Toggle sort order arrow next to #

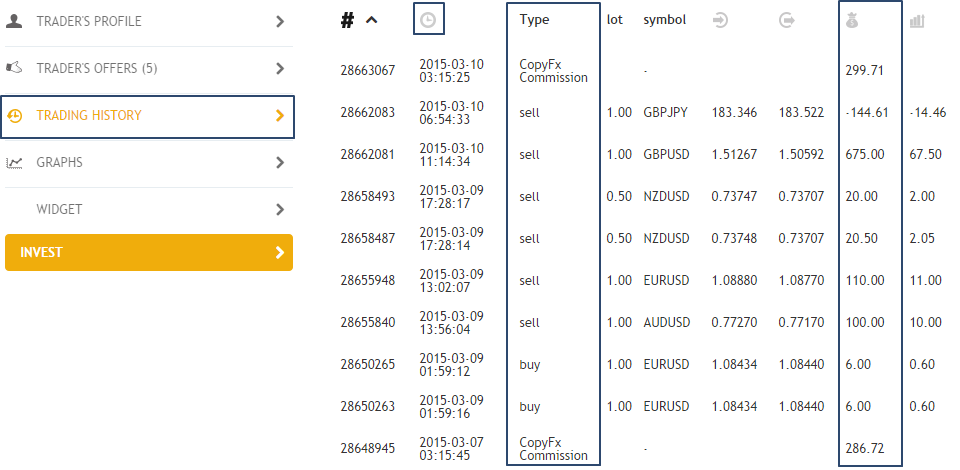click(371, 20)
